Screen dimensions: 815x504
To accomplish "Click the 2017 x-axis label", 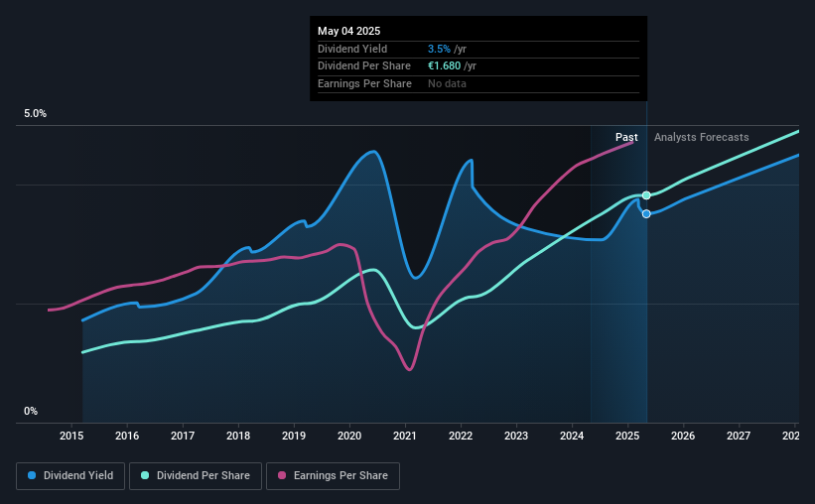I will pos(183,436).
